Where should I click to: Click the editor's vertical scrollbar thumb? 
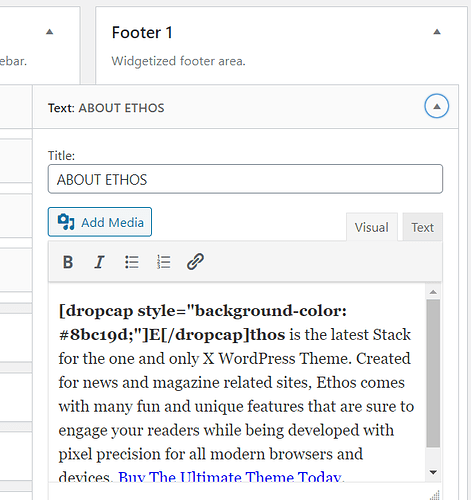pos(433,373)
